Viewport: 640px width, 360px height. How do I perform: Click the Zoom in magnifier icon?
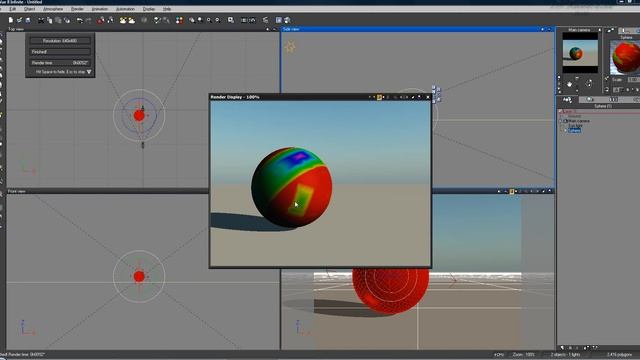[x=209, y=20]
